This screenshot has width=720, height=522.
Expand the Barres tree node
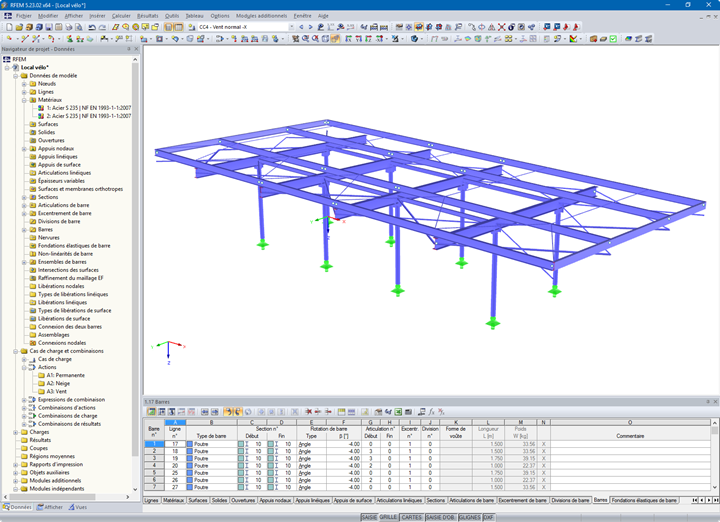click(24, 230)
